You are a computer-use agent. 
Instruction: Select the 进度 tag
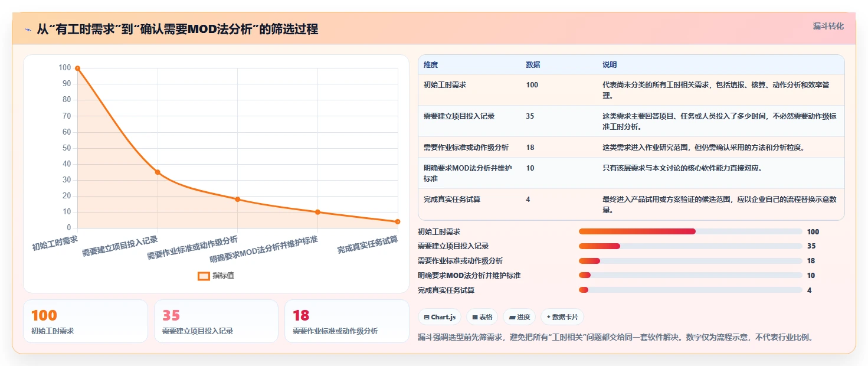pos(520,317)
